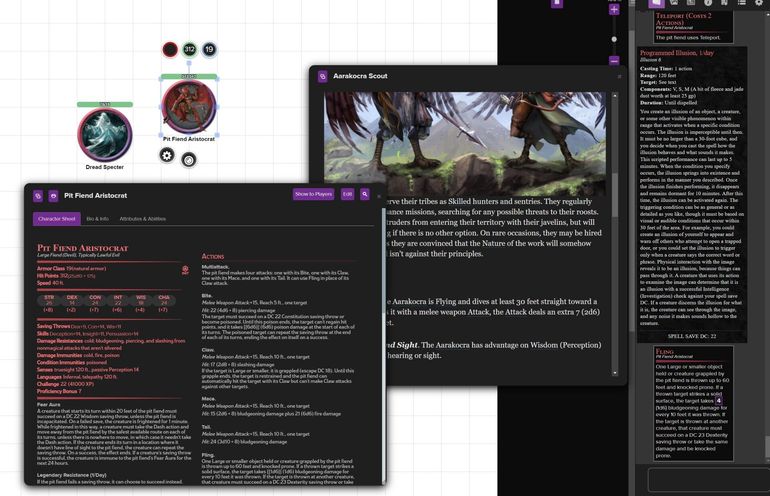Viewport: 770px width, 496px height.
Task: Click the blue 19 armor class bubble
Action: (x=209, y=49)
